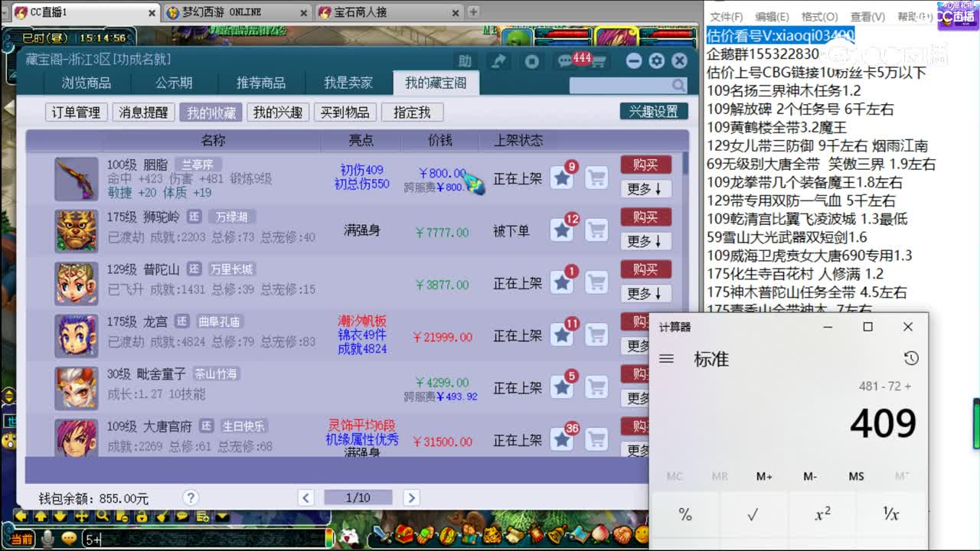Click 购买 on the 129级普陀山 listing
This screenshot has width=980, height=551.
645,269
